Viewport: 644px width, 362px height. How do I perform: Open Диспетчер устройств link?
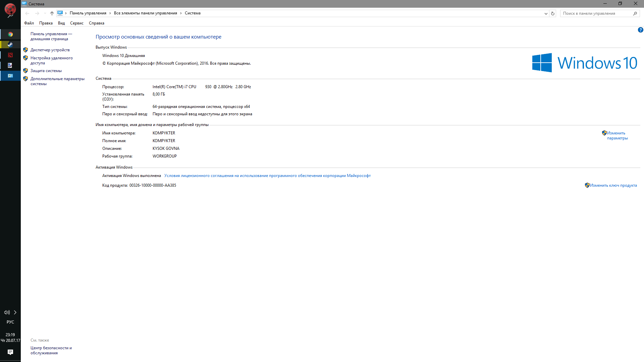point(50,50)
